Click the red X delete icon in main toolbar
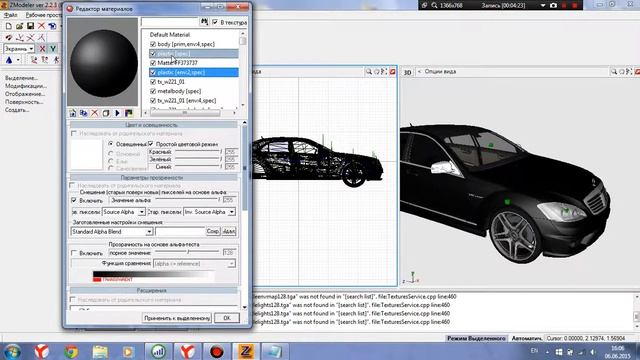Viewport: 640px width, 360px height. (x=41, y=26)
